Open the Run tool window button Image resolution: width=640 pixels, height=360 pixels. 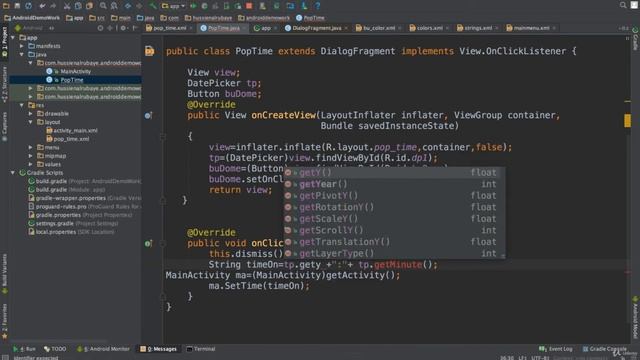[24, 349]
